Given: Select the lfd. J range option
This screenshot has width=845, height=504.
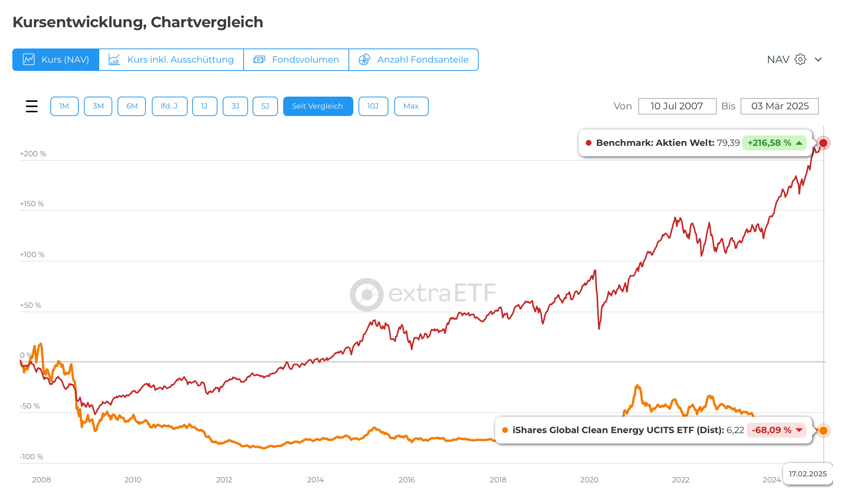Looking at the screenshot, I should pyautogui.click(x=169, y=106).
